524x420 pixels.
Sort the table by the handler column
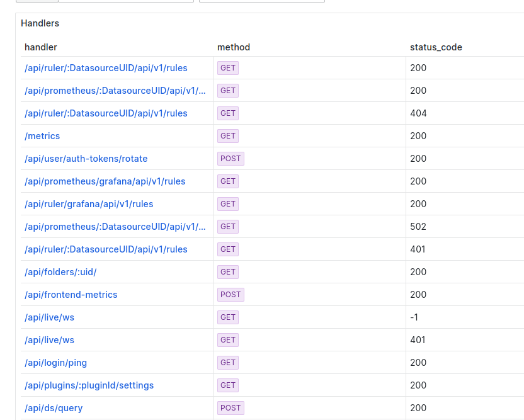pyautogui.click(x=40, y=47)
